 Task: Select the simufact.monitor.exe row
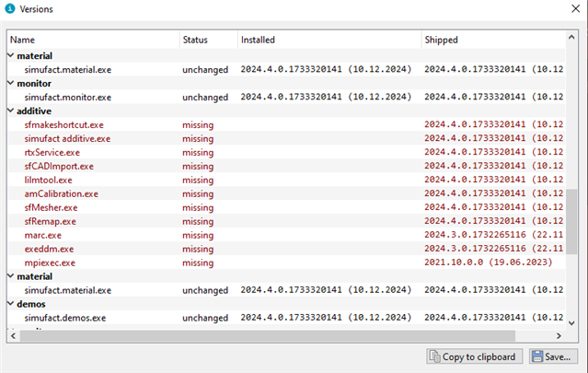[x=286, y=97]
